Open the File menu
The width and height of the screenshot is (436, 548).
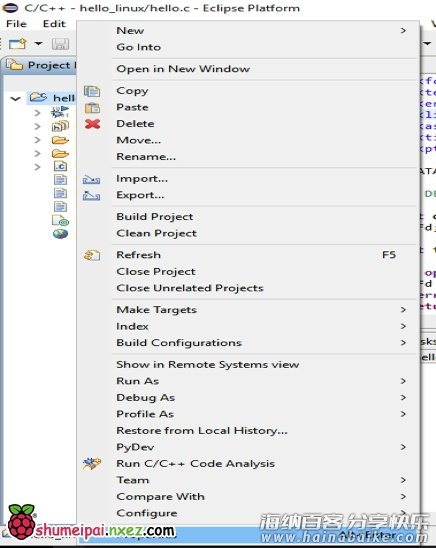16,24
